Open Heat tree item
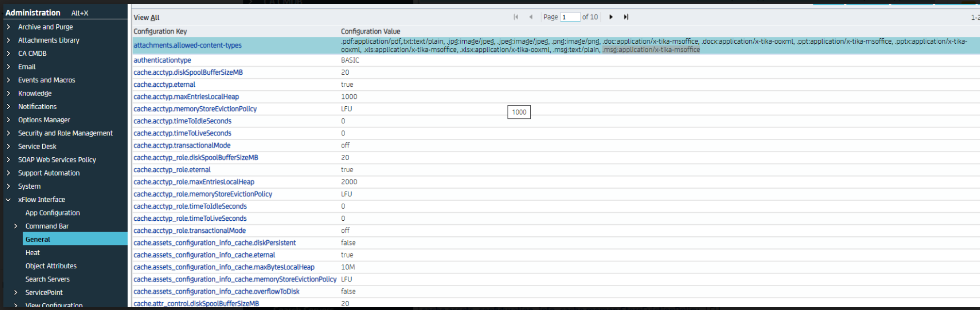This screenshot has height=310, width=980. coord(33,253)
